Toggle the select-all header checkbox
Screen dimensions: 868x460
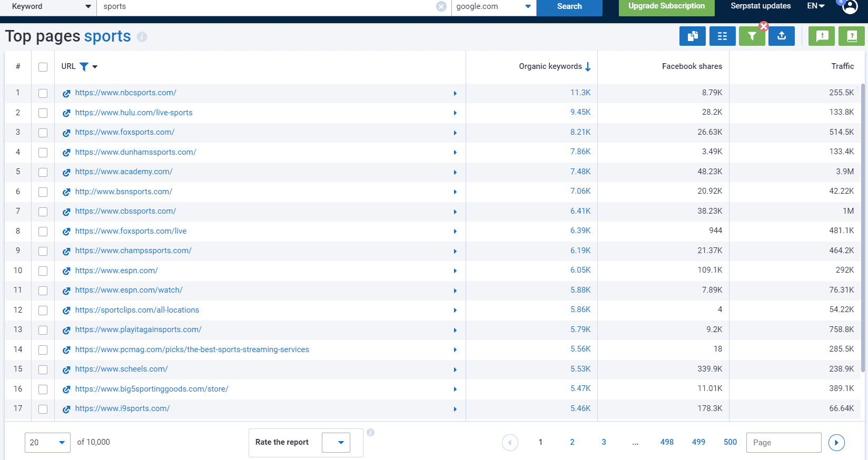point(43,67)
